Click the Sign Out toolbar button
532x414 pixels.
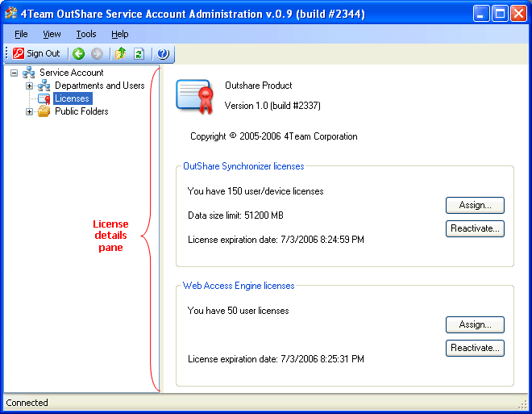(x=36, y=53)
